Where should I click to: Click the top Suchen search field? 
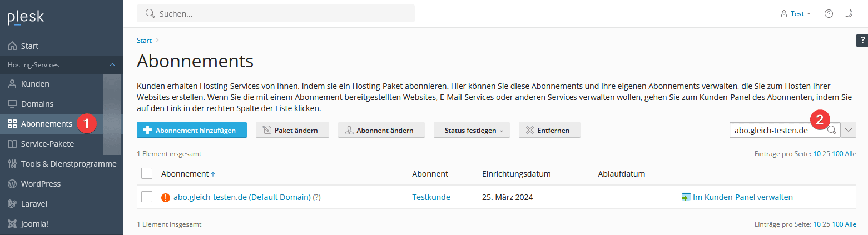coord(278,13)
